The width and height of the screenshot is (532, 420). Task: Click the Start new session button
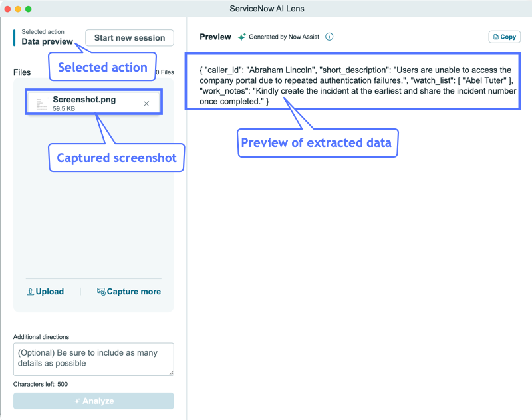click(x=130, y=38)
